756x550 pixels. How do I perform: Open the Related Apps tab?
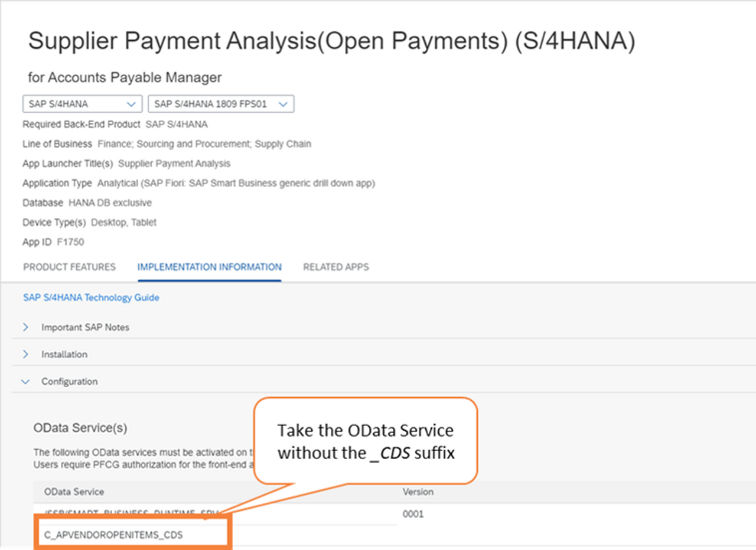336,267
